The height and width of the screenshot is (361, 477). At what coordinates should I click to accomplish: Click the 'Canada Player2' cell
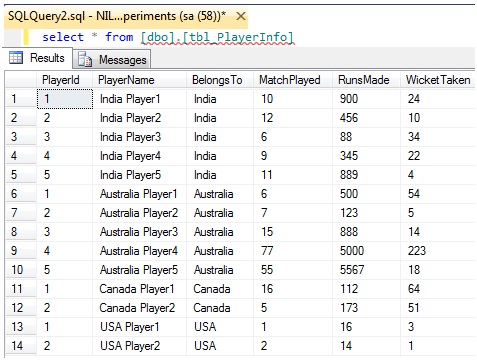click(139, 308)
